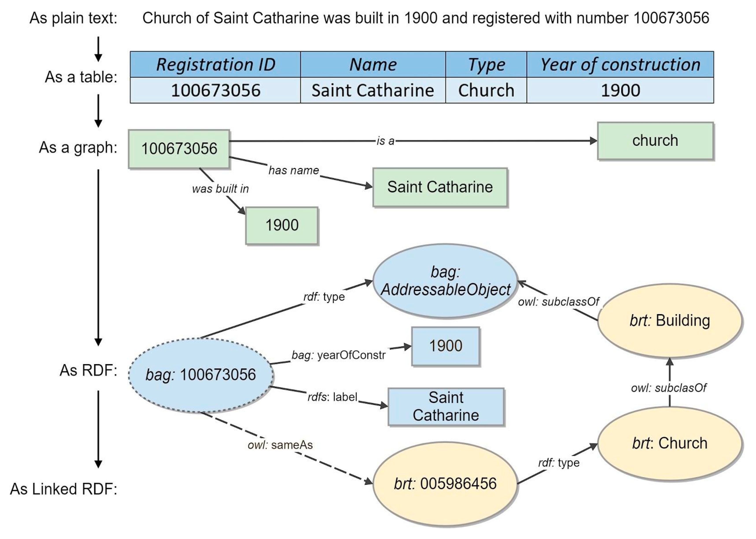
Task: Select the green 1900 graph node
Action: point(282,225)
